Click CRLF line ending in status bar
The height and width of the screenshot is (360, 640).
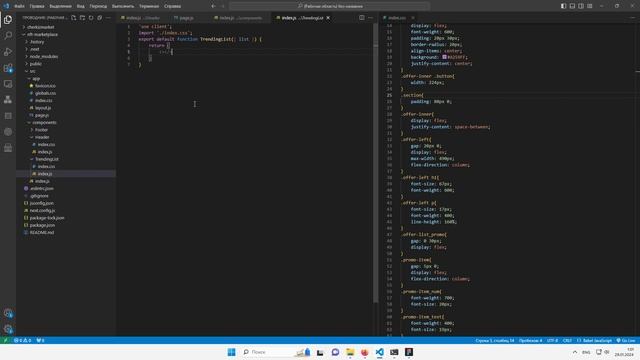(x=567, y=340)
